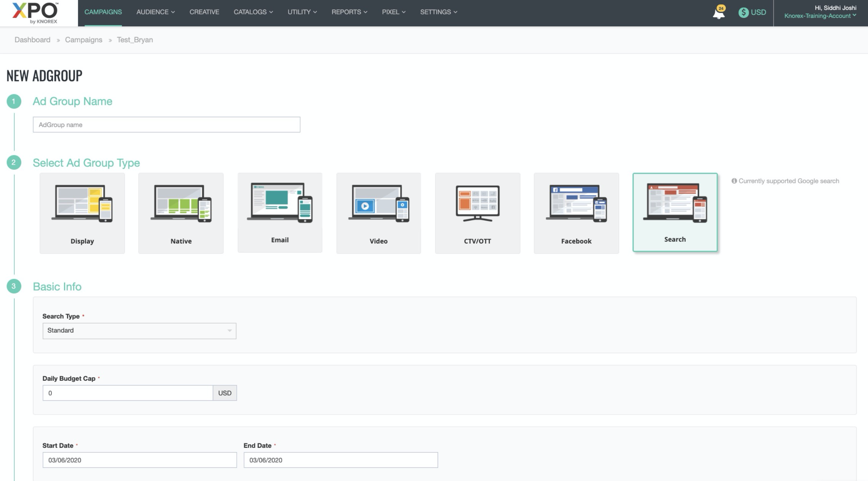Viewport: 868px width, 481px height.
Task: Click the XPO by Knorex logo
Action: [35, 13]
